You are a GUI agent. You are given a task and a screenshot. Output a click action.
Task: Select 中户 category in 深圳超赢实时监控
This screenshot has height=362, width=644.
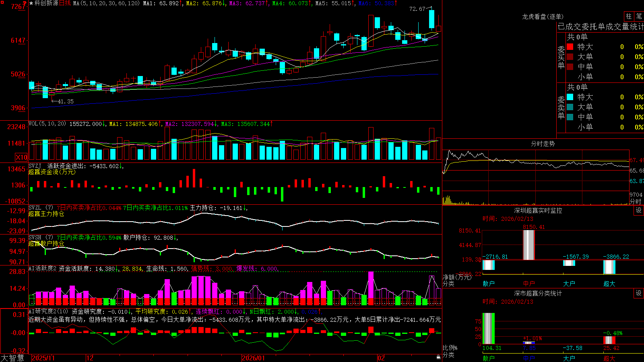point(529,284)
